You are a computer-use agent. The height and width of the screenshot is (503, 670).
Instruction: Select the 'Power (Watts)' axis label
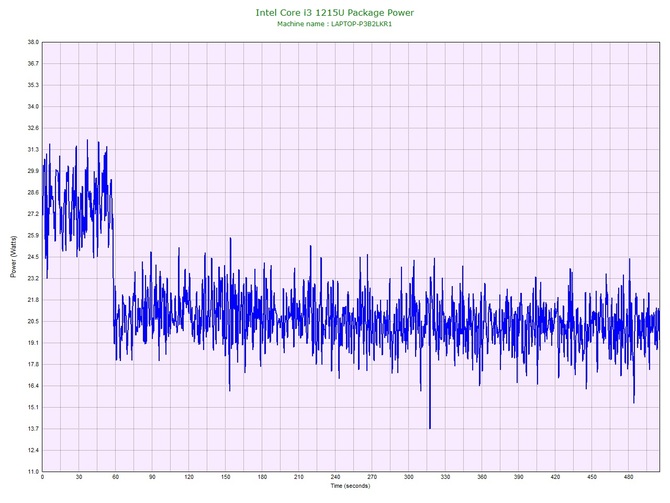pyautogui.click(x=13, y=256)
